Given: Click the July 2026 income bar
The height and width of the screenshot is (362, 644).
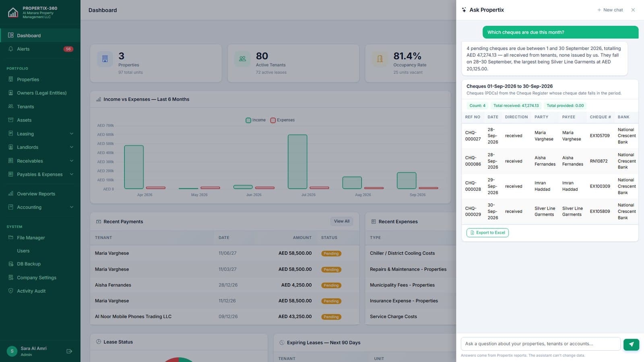Looking at the screenshot, I should click(297, 162).
